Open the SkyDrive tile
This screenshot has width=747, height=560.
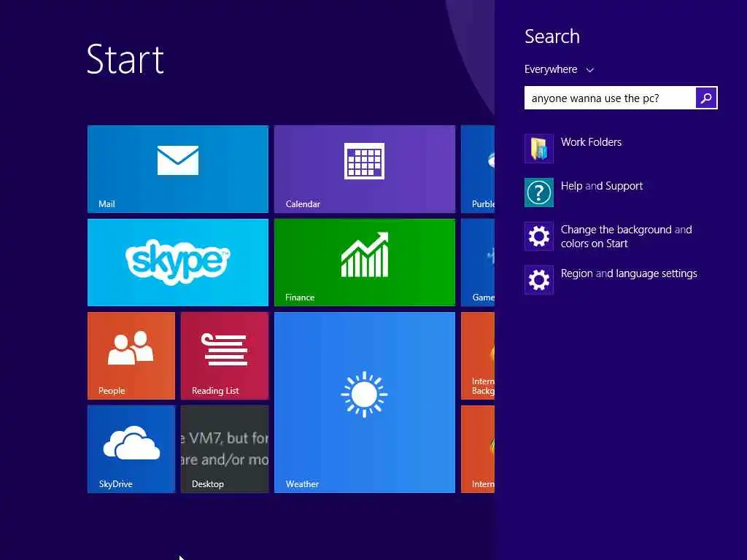(x=131, y=449)
